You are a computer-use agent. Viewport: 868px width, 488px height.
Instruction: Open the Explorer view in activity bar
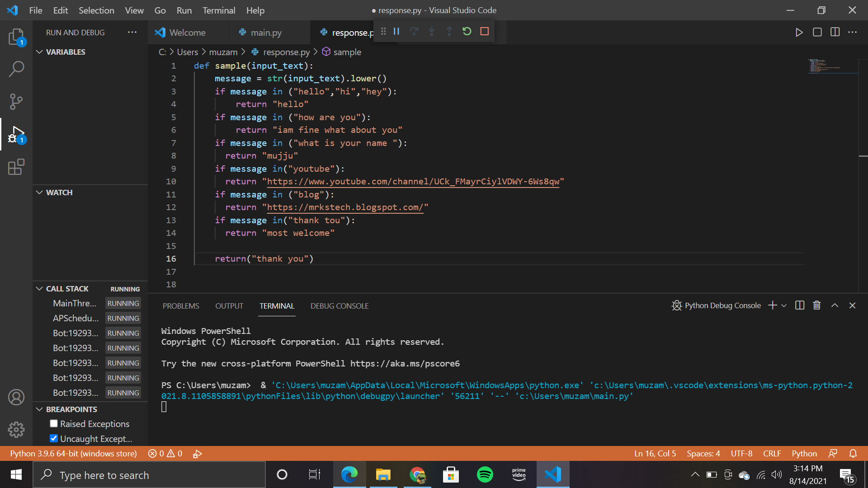[x=16, y=37]
